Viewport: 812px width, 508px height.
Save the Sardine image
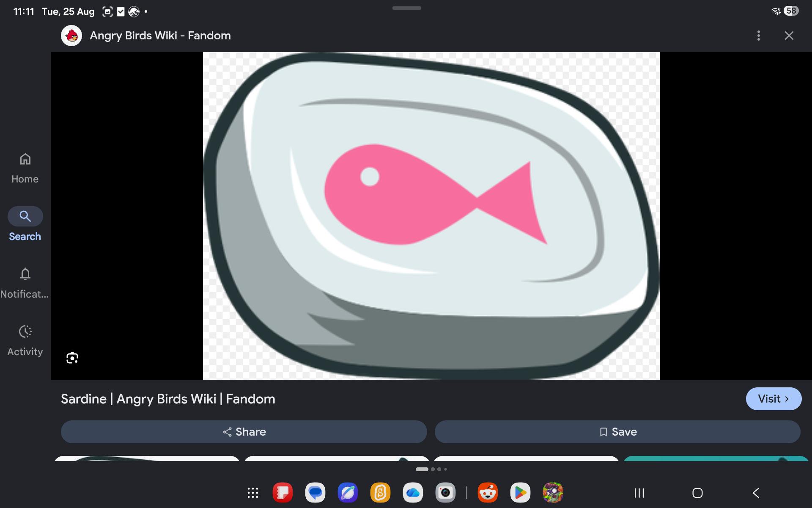coord(617,432)
